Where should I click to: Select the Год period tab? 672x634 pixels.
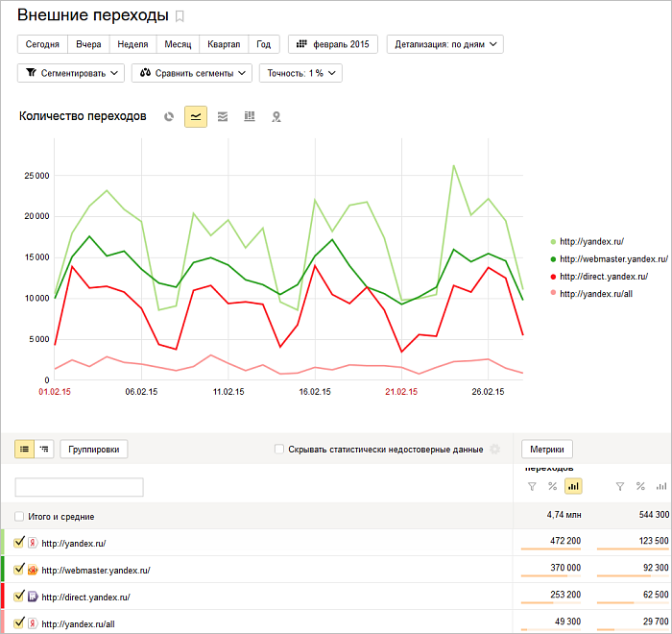264,44
